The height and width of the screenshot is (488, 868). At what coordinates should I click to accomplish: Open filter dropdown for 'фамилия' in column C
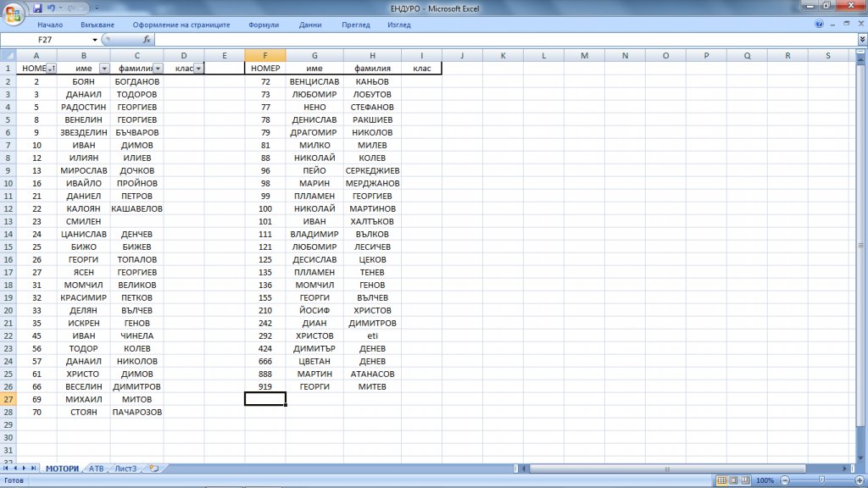click(x=158, y=69)
